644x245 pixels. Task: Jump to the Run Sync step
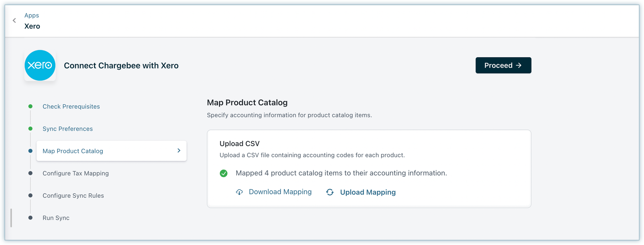point(56,218)
